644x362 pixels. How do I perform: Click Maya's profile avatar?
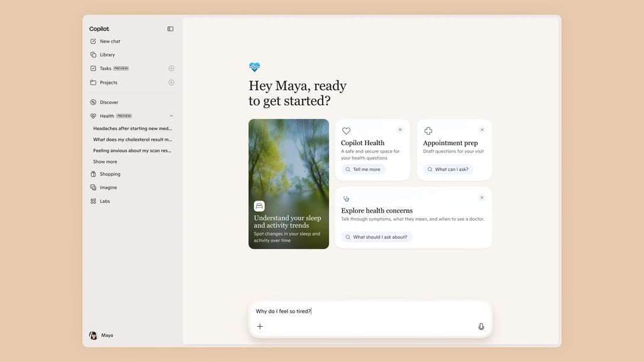(93, 336)
